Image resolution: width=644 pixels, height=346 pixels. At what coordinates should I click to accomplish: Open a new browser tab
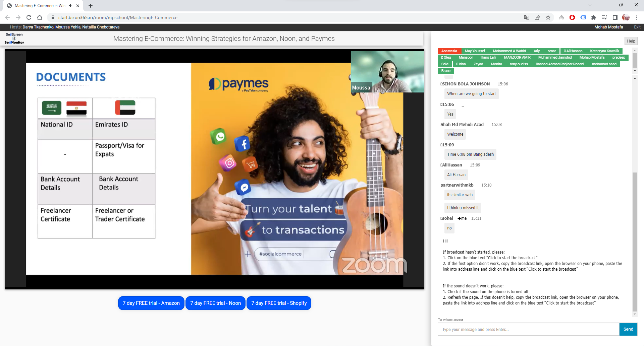(x=91, y=6)
